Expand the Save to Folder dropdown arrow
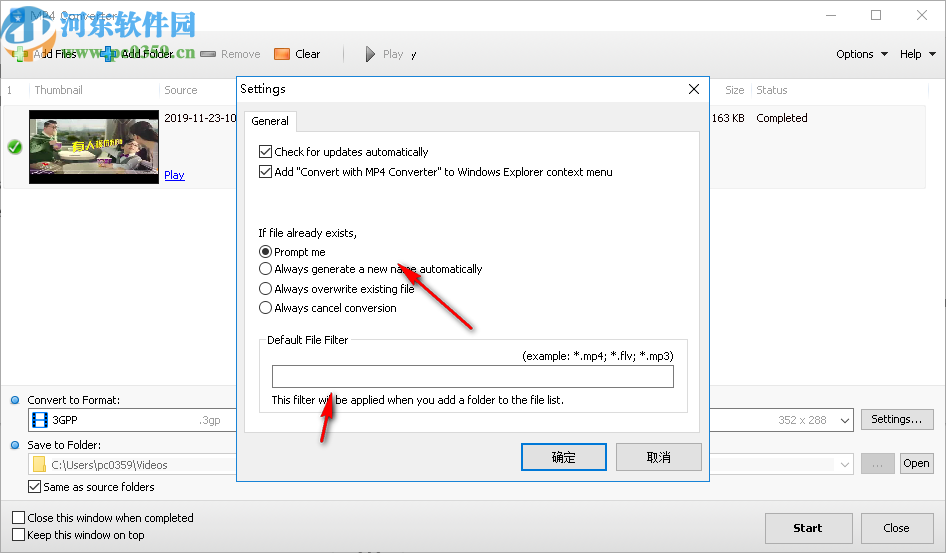Image resolution: width=946 pixels, height=553 pixels. 845,464
